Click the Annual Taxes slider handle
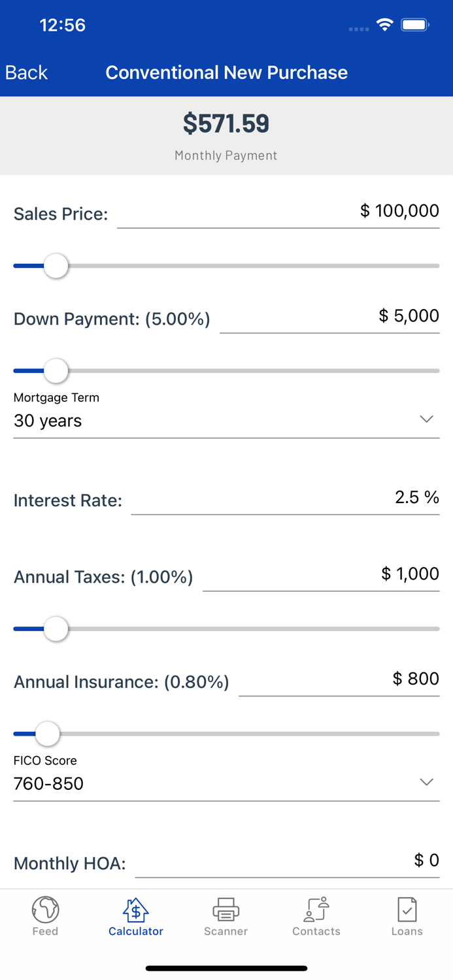453x980 pixels. pyautogui.click(x=56, y=629)
